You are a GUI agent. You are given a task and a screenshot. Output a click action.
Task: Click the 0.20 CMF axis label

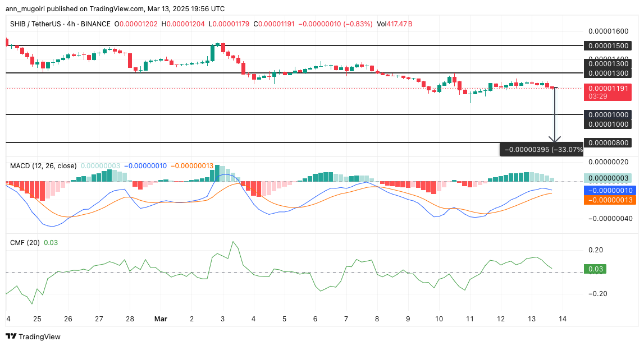click(596, 250)
